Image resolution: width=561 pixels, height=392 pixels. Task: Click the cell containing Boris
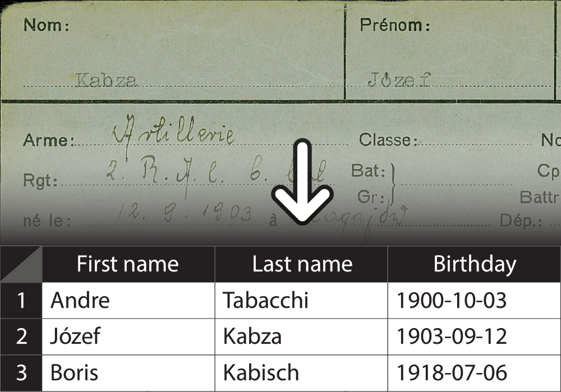(x=127, y=373)
